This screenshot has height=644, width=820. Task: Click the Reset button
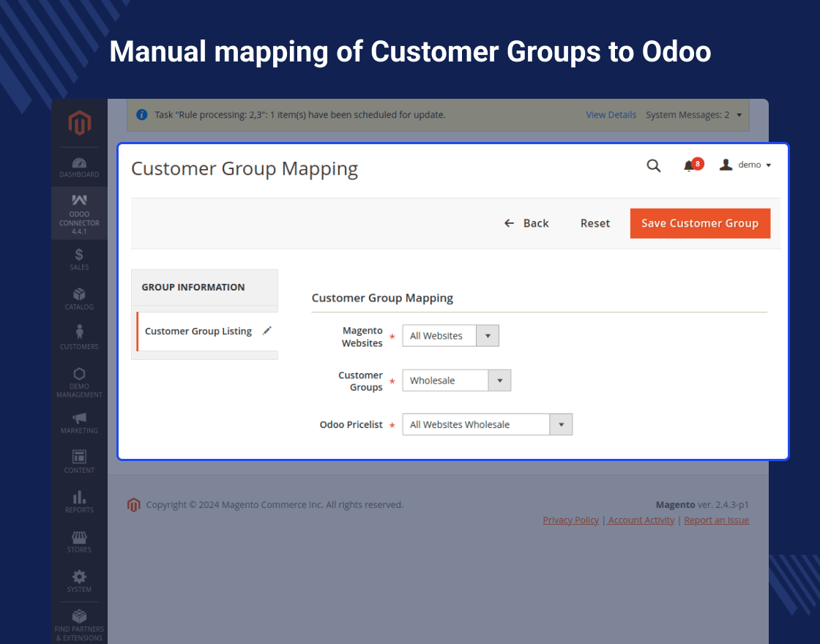click(x=595, y=223)
